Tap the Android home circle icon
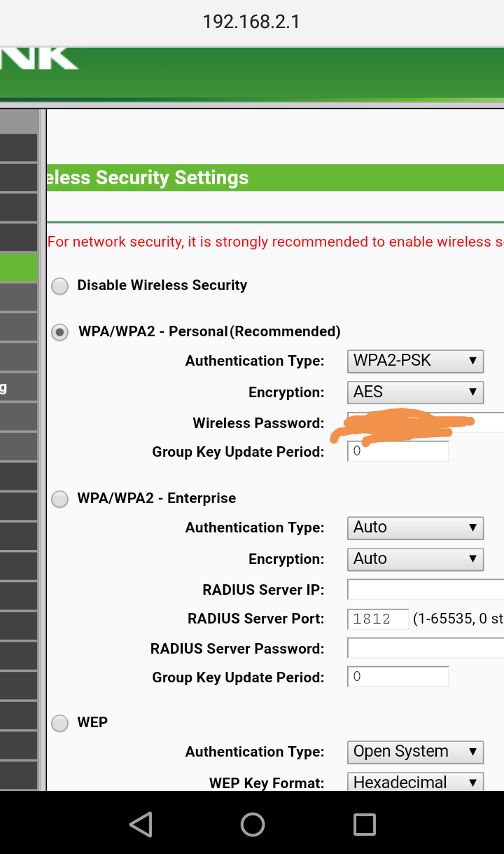The height and width of the screenshot is (854, 504). [252, 825]
